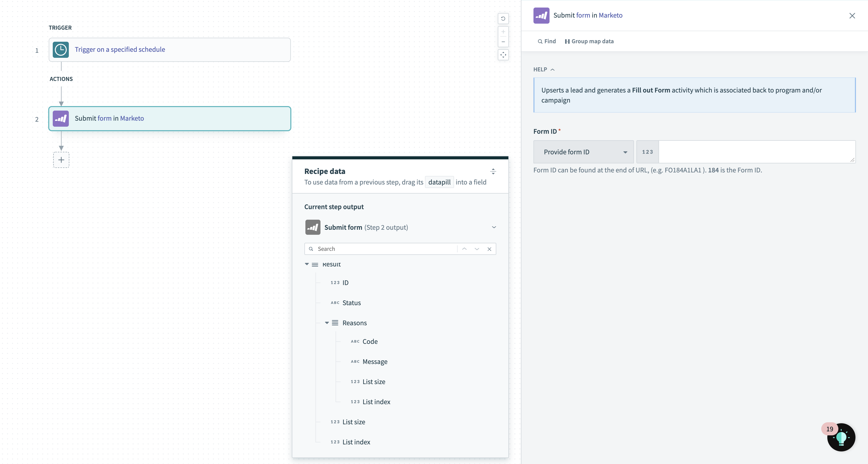The image size is (868, 464).
Task: Reset the canvas view with the undo arrow
Action: (503, 19)
